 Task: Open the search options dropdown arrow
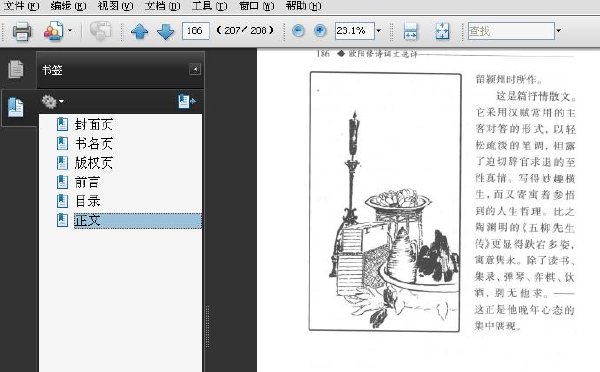pos(558,31)
